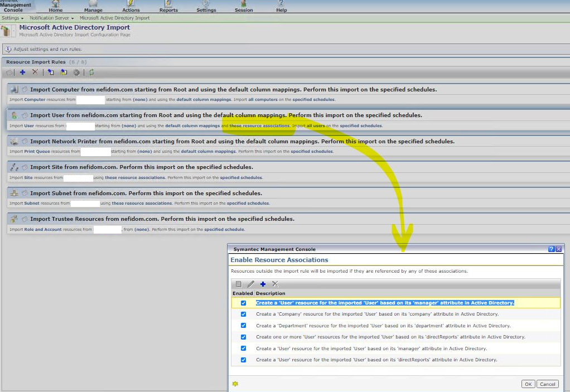Click the blue plus icon under Resource Import Rules
Viewport: 570px width, 392px height.
(22, 72)
